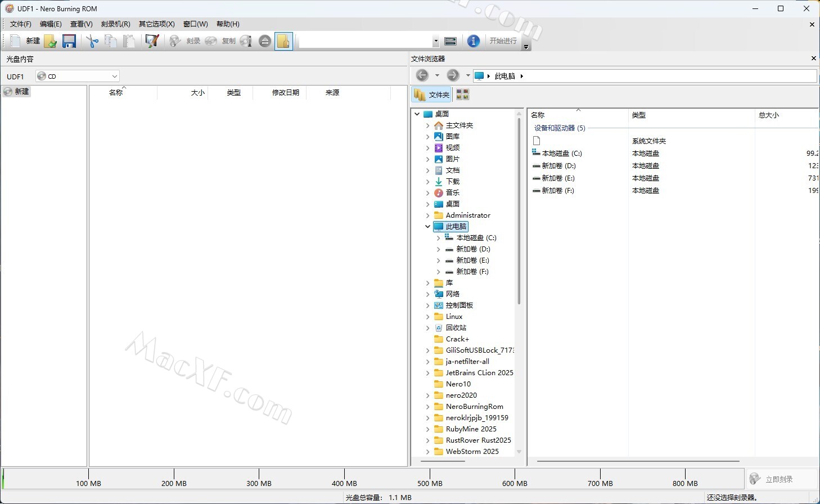Click the save compilation floppy disk icon
820x504 pixels.
(69, 41)
